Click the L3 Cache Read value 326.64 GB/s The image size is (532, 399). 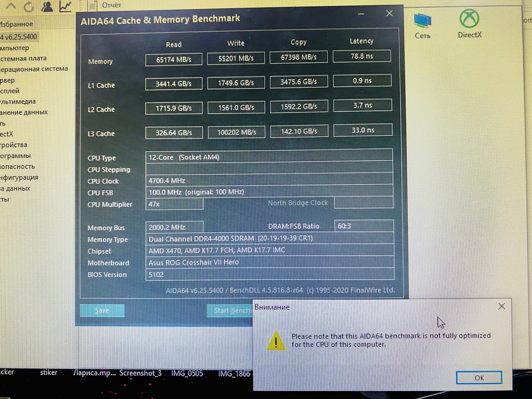click(174, 133)
